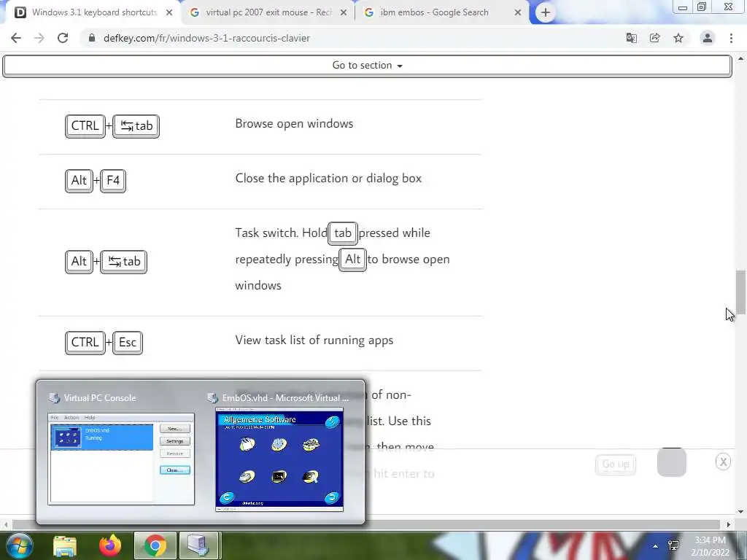Screen dimensions: 747x560
Task: Share this page icon
Action: point(655,38)
